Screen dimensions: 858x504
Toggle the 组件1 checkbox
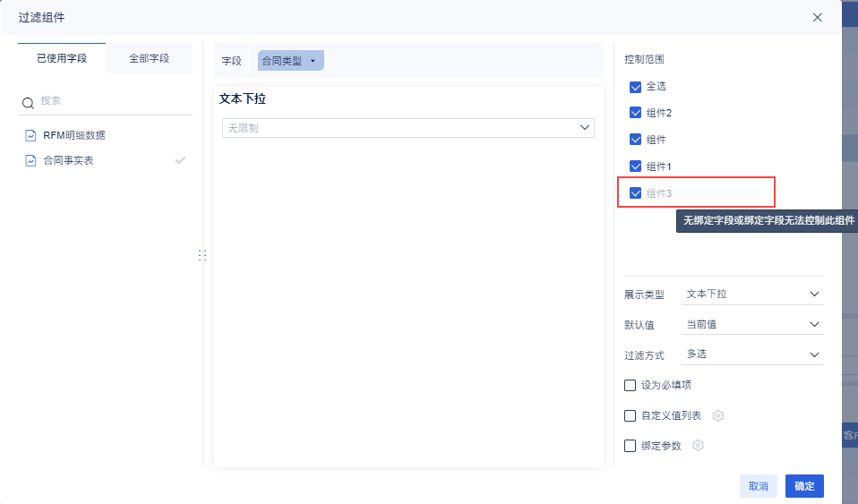click(636, 167)
